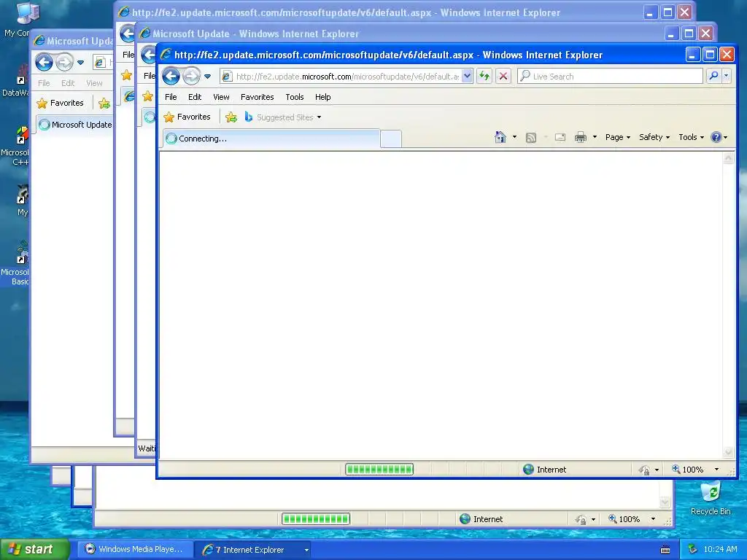The width and height of the screenshot is (747, 560).
Task: Open the Page command bar menu
Action: click(618, 137)
